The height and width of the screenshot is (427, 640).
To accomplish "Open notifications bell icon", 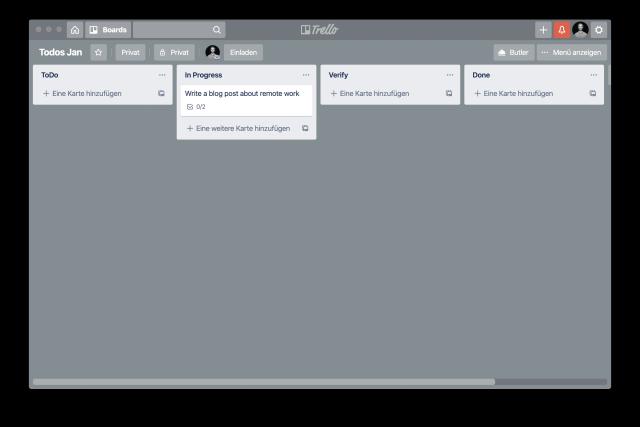I will (x=561, y=30).
